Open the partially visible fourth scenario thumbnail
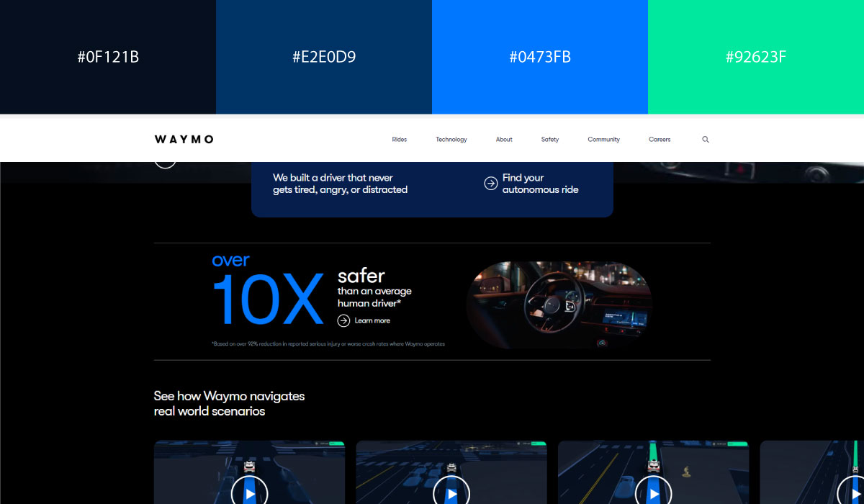The width and height of the screenshot is (864, 504). pyautogui.click(x=812, y=472)
